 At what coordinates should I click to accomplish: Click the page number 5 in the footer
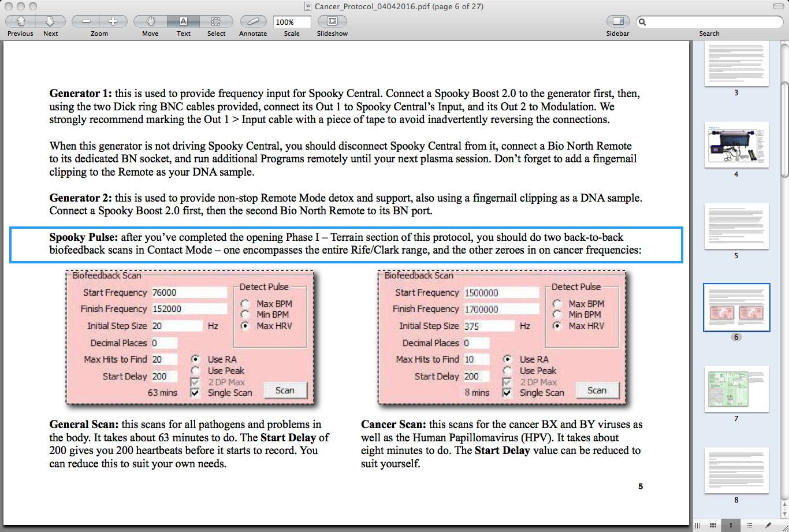(641, 486)
